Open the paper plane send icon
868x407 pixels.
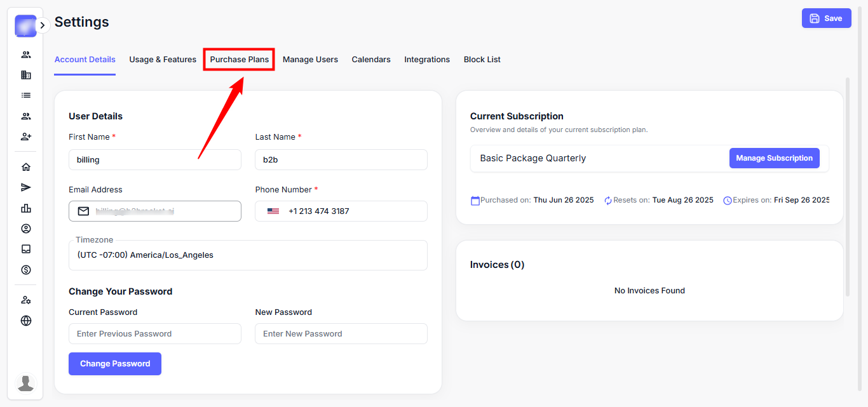click(26, 187)
